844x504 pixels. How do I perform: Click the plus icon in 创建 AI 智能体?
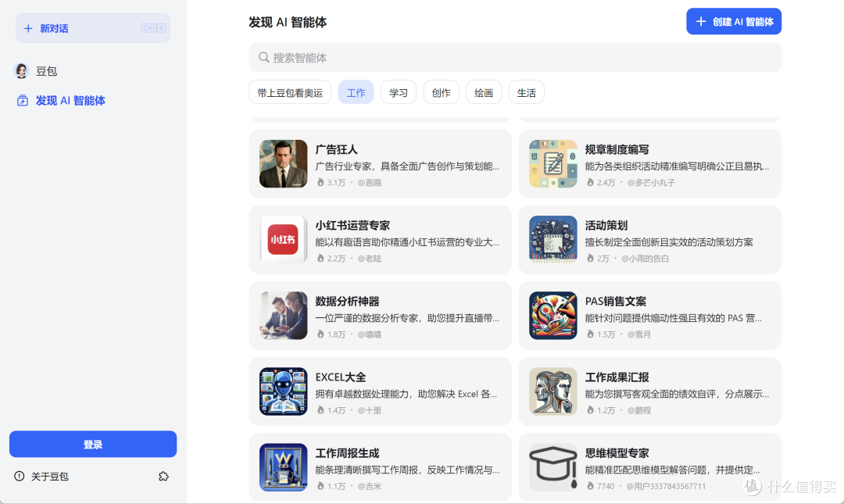[x=701, y=22]
